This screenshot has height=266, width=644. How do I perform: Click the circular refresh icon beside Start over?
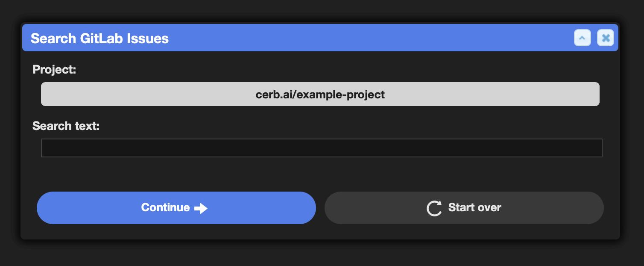(x=434, y=208)
